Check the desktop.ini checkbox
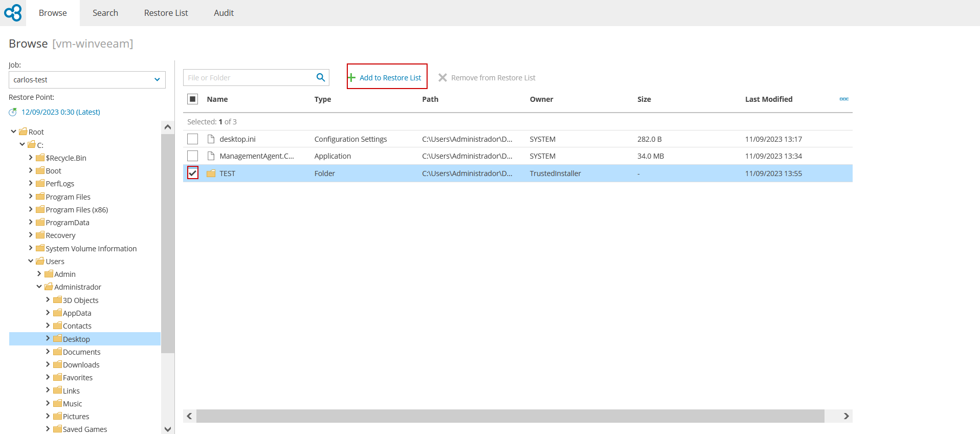The width and height of the screenshot is (980, 434). 192,139
